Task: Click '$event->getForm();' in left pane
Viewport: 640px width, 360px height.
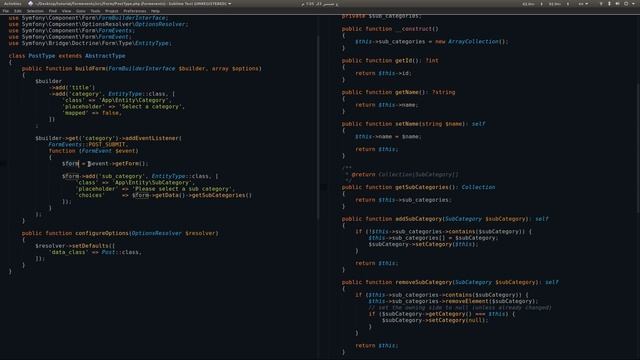Action: 118,164
